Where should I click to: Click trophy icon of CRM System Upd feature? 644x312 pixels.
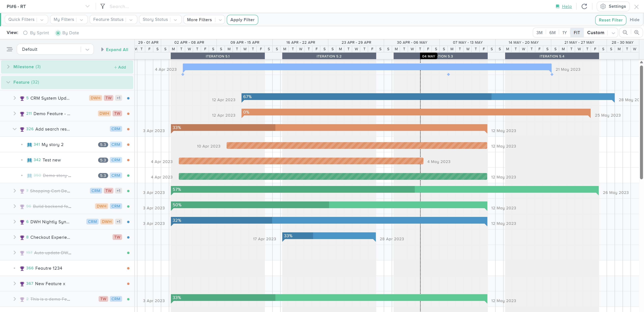pos(22,98)
